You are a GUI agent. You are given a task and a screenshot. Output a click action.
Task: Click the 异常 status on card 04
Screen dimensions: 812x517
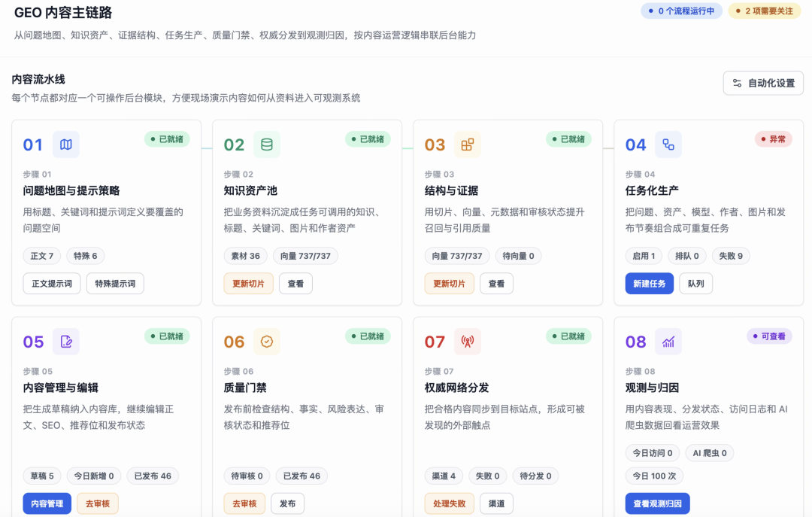773,139
